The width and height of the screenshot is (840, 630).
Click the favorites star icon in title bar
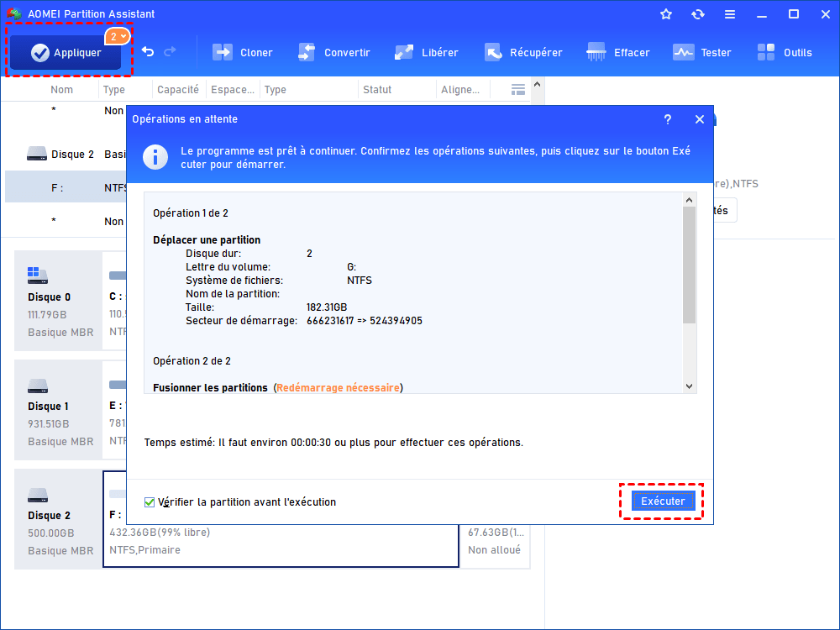(x=666, y=14)
